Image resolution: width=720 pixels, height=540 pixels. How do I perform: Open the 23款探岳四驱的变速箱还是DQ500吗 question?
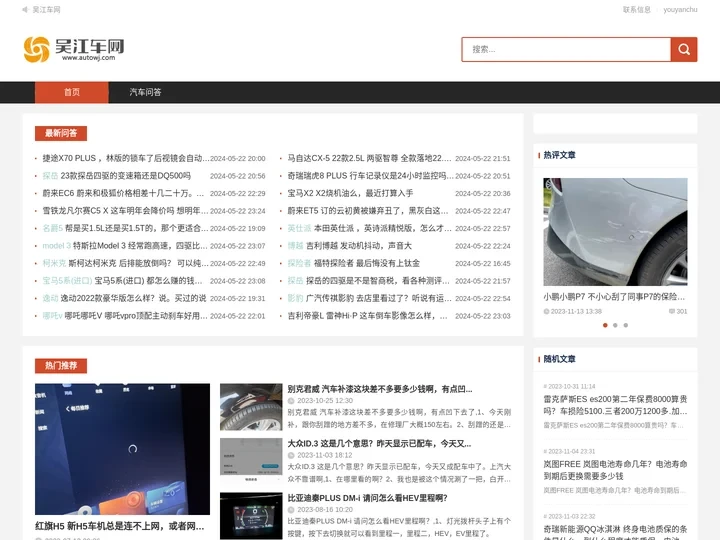coord(125,175)
